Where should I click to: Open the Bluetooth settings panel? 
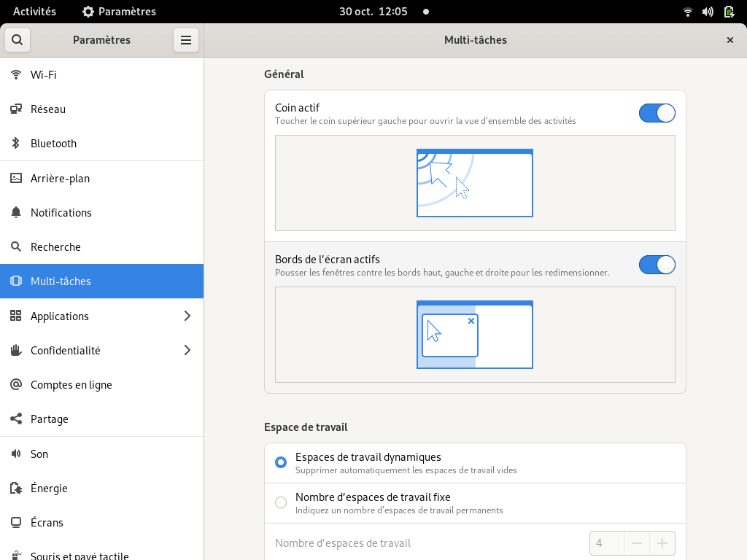pos(102,144)
